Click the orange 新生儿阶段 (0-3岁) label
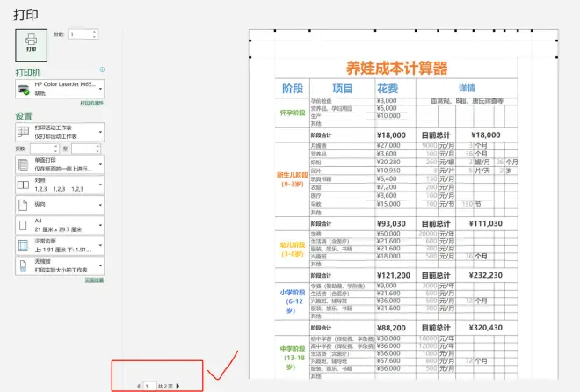 point(293,179)
